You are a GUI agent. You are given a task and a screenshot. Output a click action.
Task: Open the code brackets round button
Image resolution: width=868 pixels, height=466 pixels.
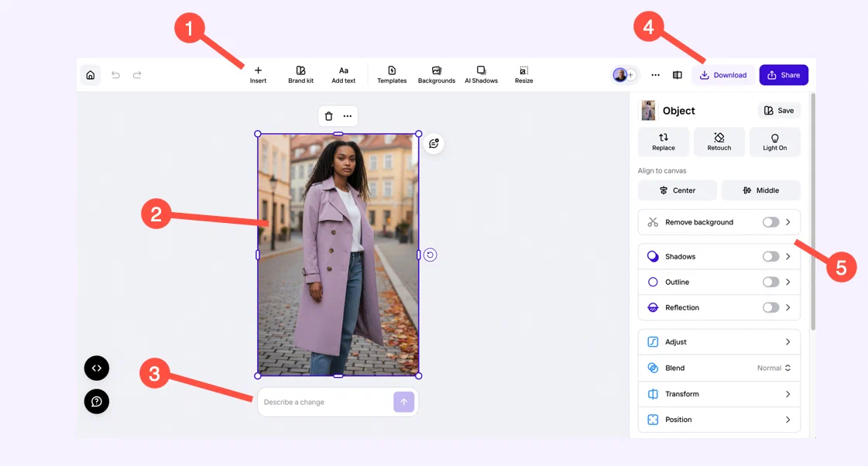[x=96, y=368]
